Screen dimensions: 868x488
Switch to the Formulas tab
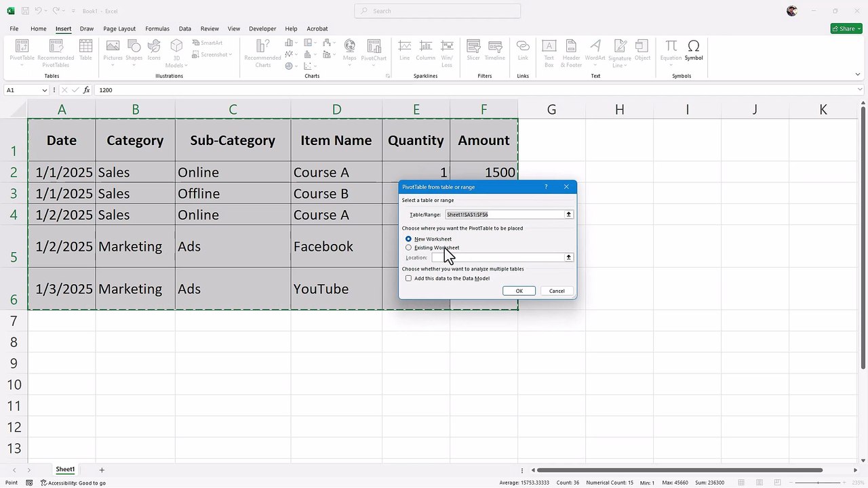tap(157, 28)
